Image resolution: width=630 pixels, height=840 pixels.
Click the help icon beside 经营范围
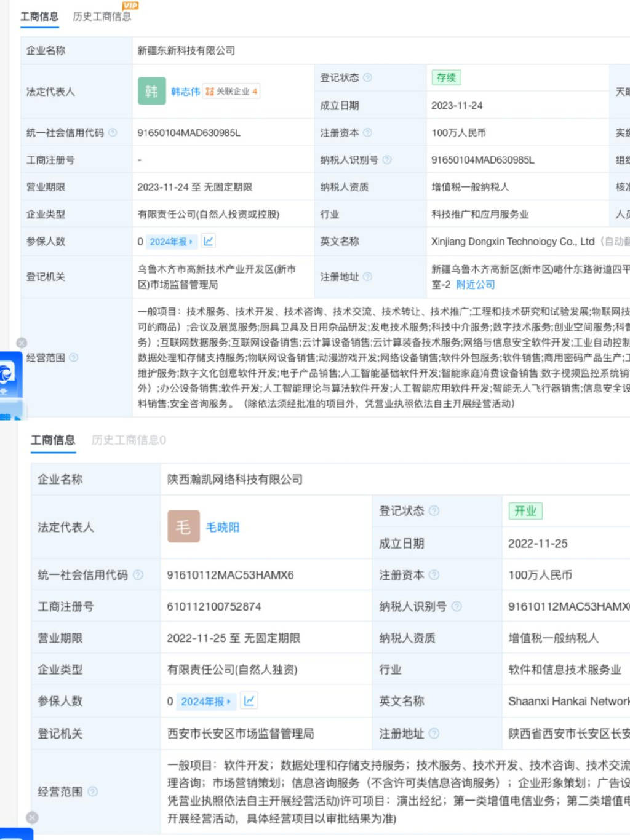(75, 358)
